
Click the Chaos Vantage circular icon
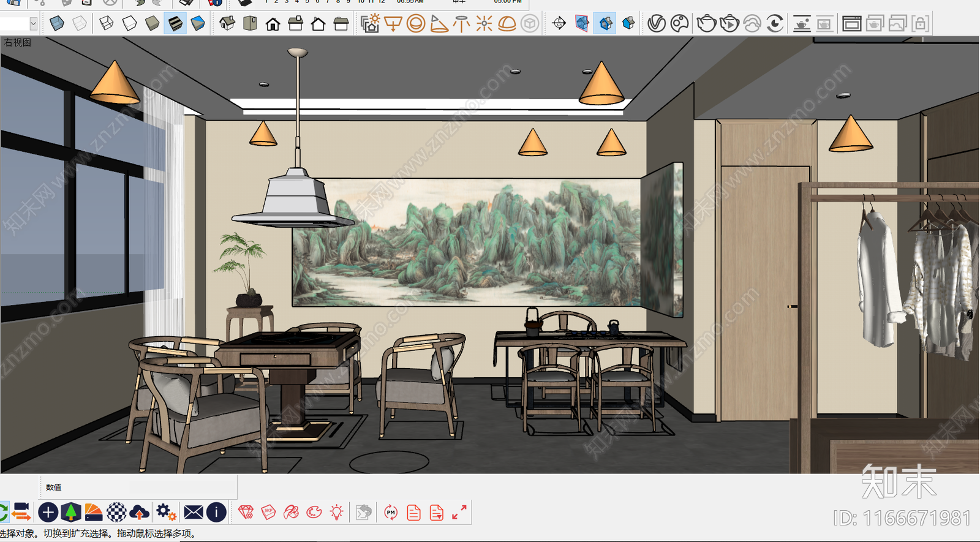(775, 23)
